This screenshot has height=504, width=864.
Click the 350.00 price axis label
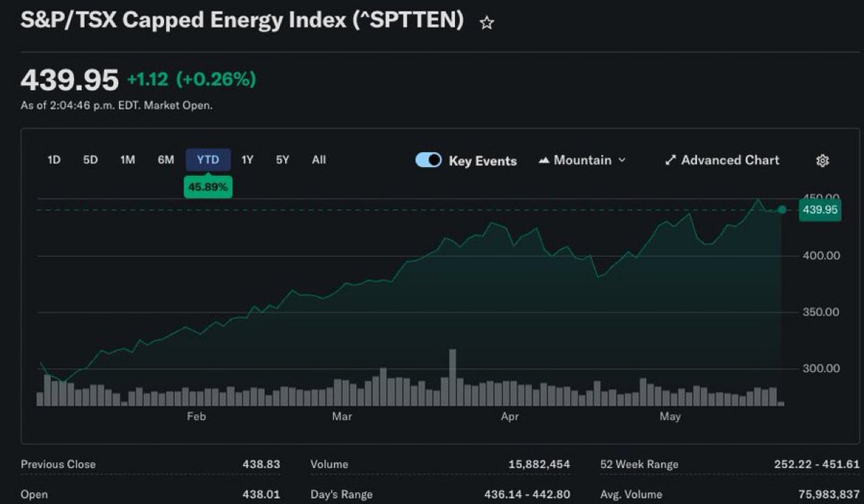click(820, 312)
